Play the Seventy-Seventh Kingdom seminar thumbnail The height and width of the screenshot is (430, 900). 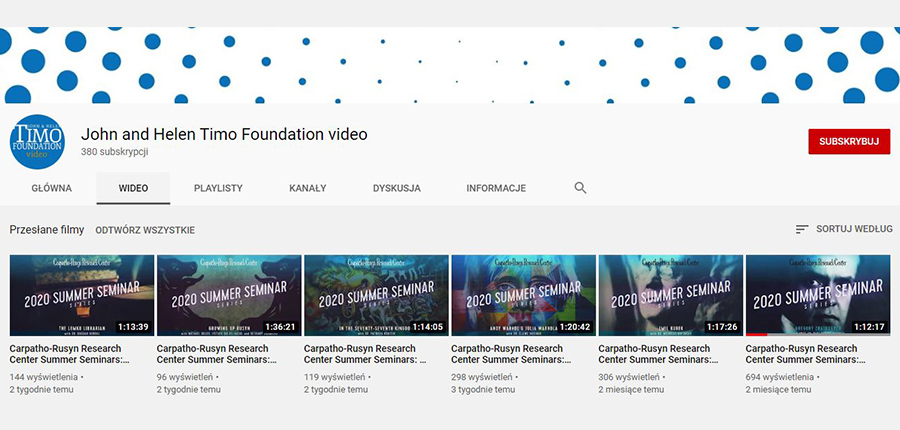click(x=376, y=295)
